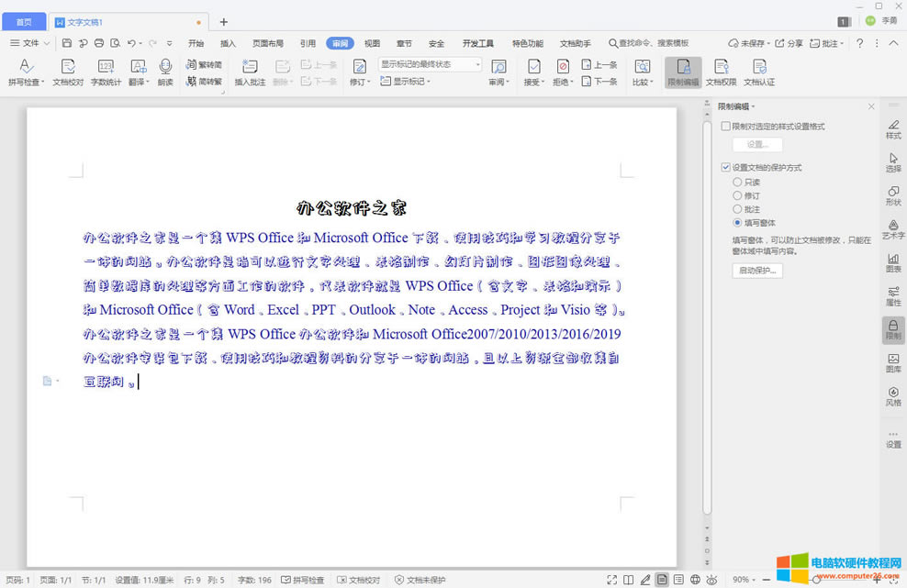Click the 文档认证 document certification icon

pyautogui.click(x=758, y=67)
